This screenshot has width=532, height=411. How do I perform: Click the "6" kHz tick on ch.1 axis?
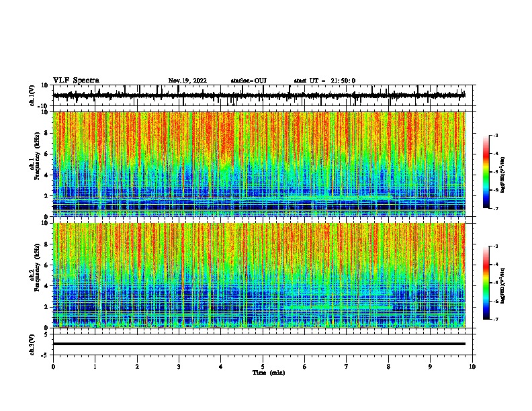coord(46,154)
